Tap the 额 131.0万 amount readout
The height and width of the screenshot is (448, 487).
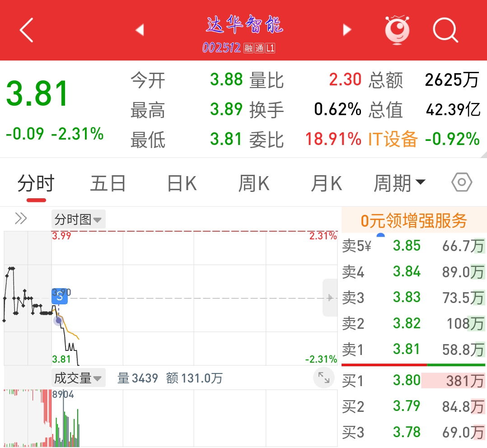194,378
